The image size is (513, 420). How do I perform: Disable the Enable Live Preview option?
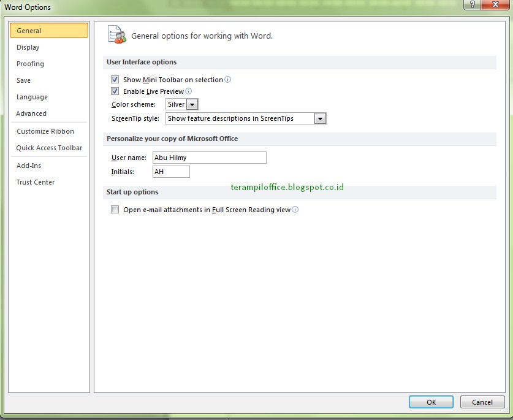click(115, 91)
